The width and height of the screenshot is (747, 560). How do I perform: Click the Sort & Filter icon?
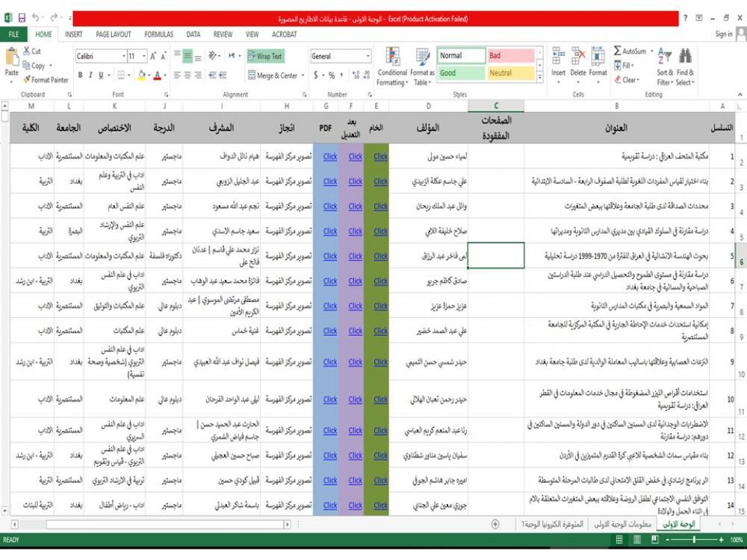(x=664, y=57)
